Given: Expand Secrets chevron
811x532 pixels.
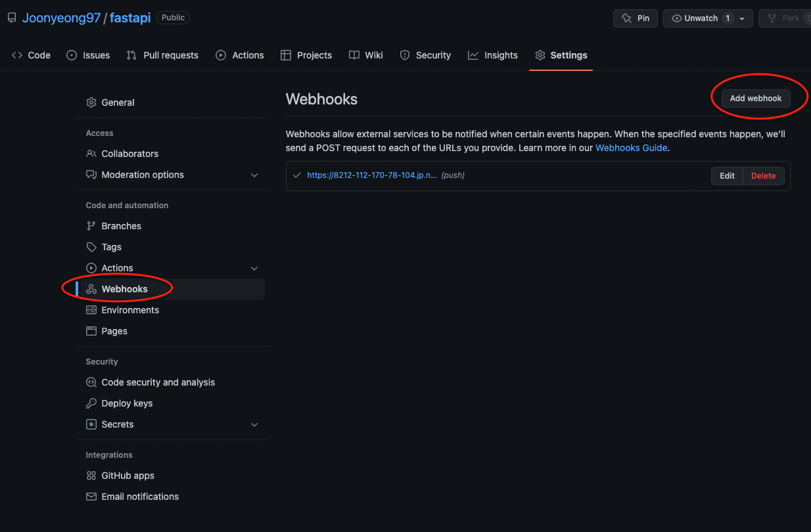Looking at the screenshot, I should (x=254, y=424).
